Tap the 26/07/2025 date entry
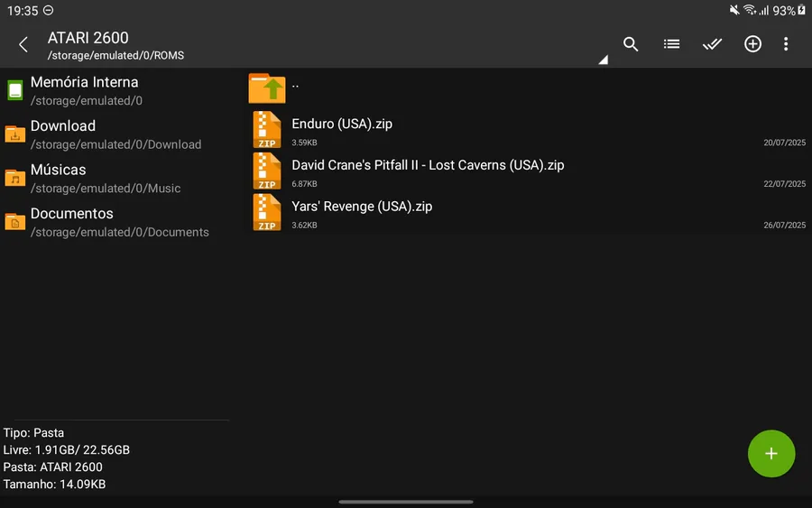Image resolution: width=812 pixels, height=508 pixels. (784, 226)
